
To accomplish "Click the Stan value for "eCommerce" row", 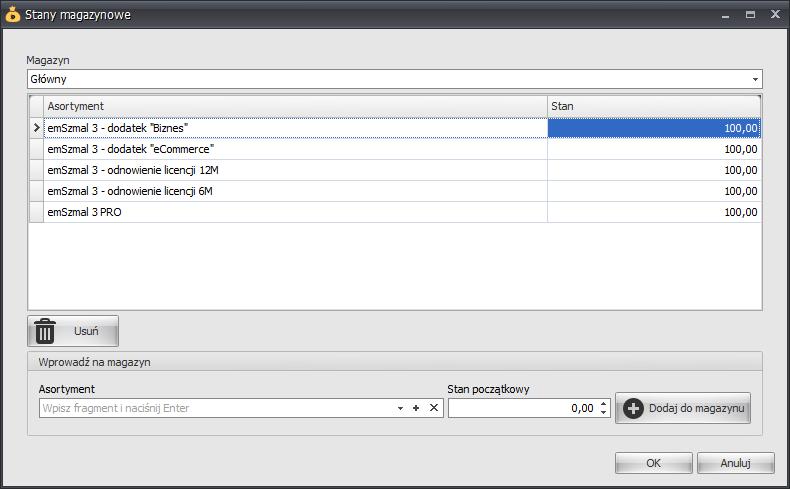I will pyautogui.click(x=654, y=149).
